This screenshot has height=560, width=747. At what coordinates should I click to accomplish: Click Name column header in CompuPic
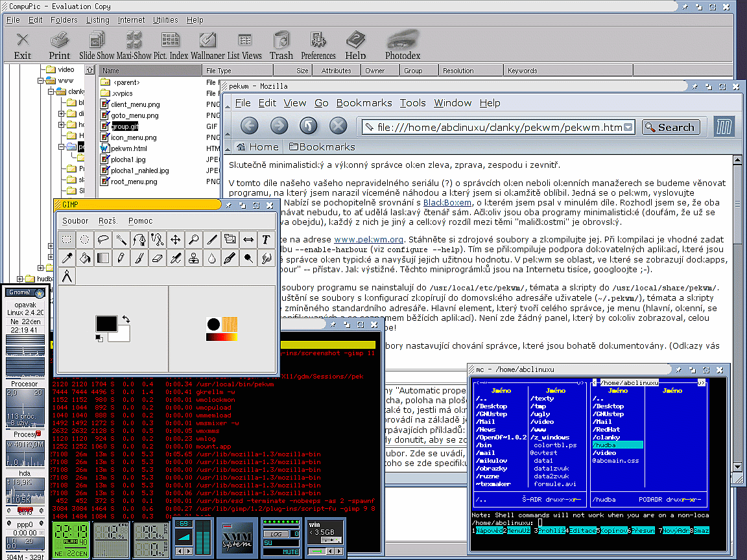(x=150, y=71)
